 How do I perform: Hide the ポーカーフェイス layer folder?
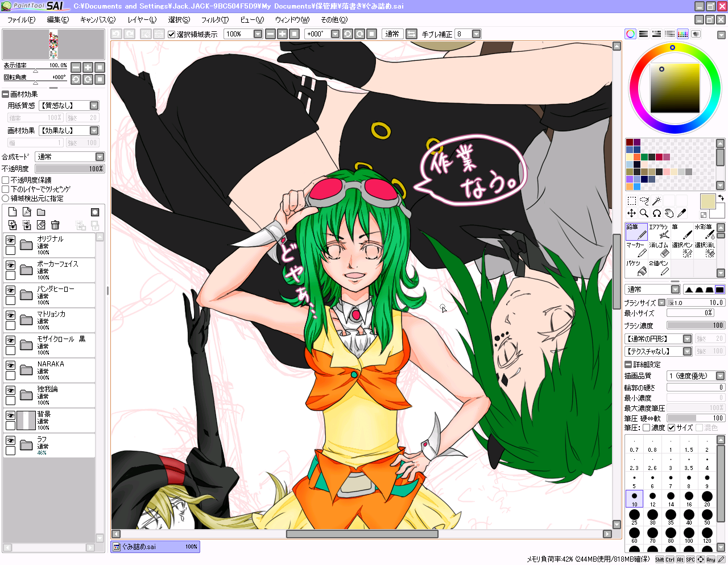(10, 265)
